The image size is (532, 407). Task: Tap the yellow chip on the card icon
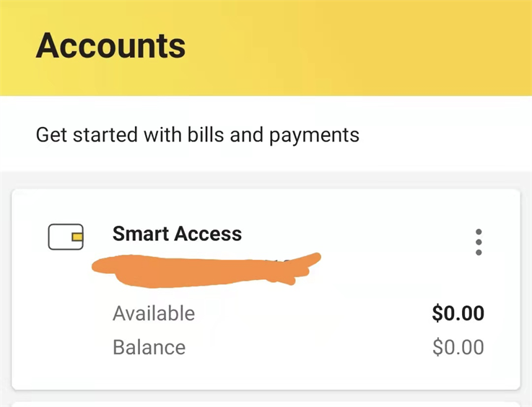77,237
